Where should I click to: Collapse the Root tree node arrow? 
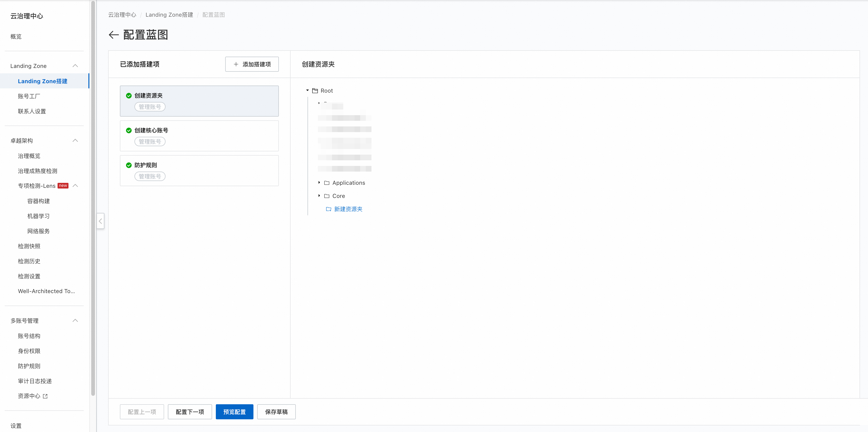click(307, 90)
